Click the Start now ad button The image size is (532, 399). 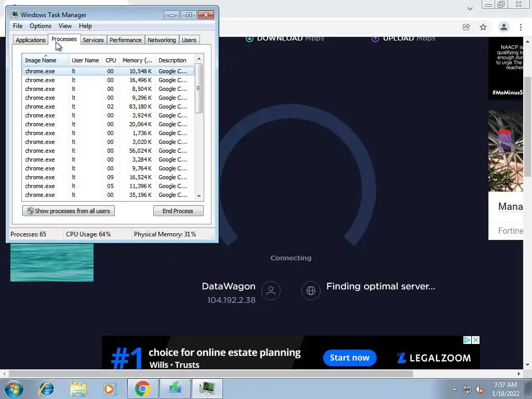[x=350, y=357]
